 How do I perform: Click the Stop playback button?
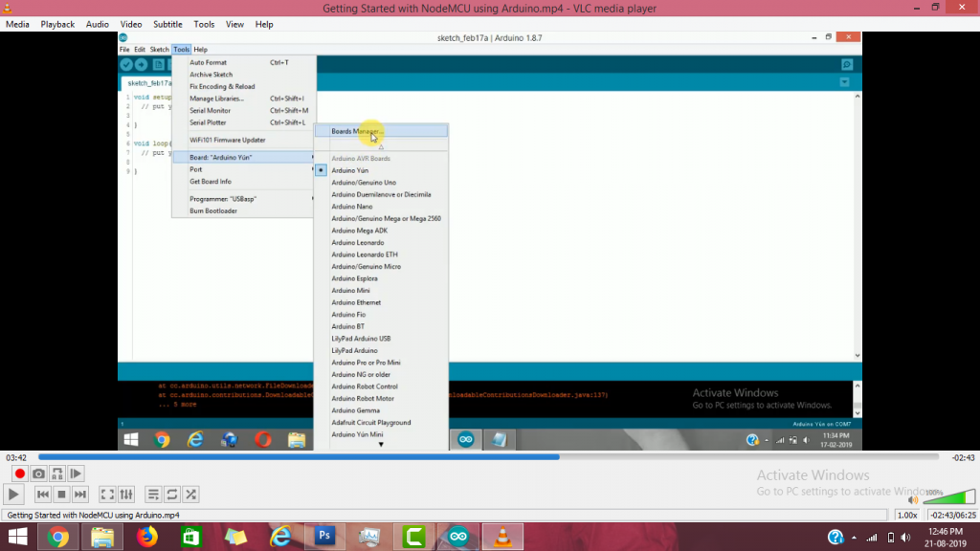61,495
